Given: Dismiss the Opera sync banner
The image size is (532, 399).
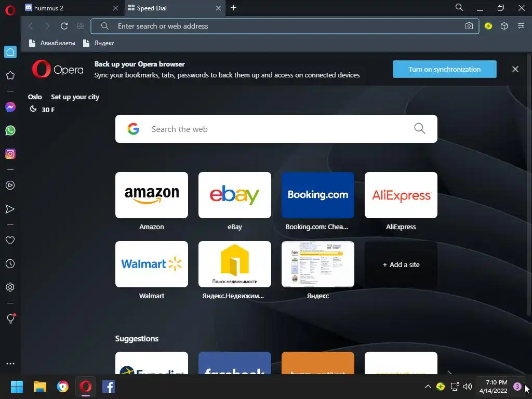Looking at the screenshot, I should pos(515,69).
